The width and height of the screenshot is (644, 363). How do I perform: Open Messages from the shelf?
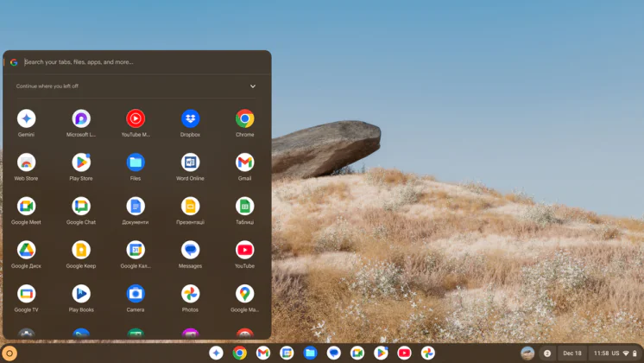point(334,353)
